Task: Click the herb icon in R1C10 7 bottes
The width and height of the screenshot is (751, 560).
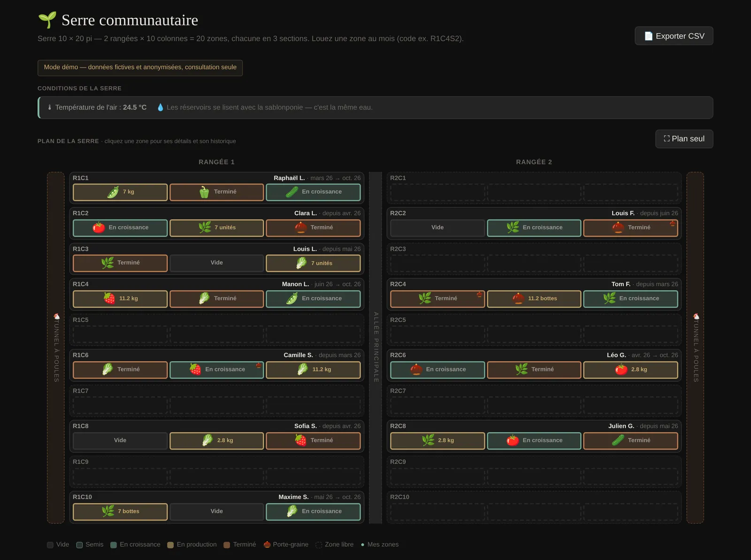Action: pyautogui.click(x=108, y=511)
